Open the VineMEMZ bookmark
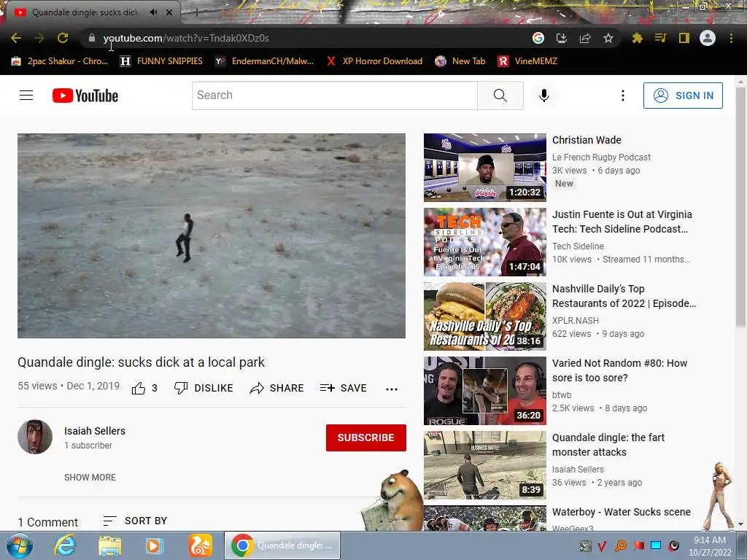Viewport: 747px width, 560px height. [x=527, y=61]
